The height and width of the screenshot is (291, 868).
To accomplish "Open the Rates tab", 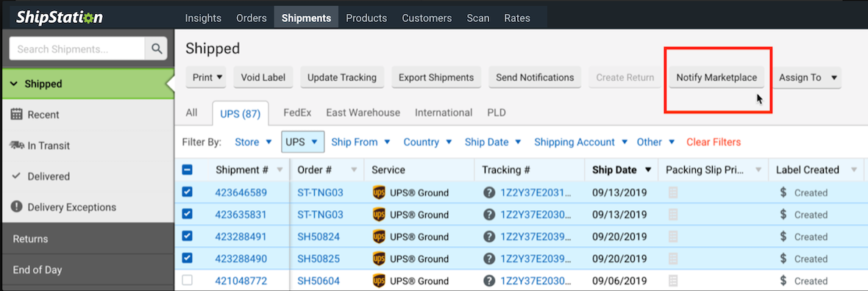I will click(x=517, y=18).
